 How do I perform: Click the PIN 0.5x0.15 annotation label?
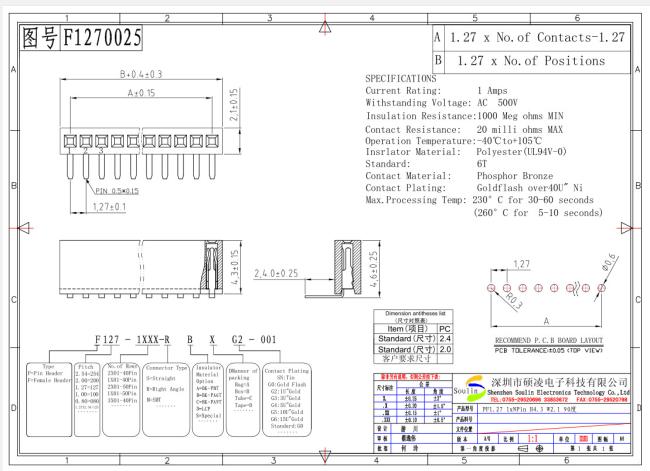tap(117, 191)
